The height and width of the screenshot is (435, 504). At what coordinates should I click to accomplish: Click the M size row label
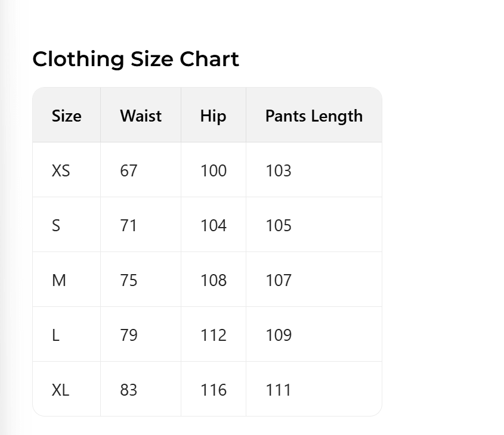click(x=59, y=281)
